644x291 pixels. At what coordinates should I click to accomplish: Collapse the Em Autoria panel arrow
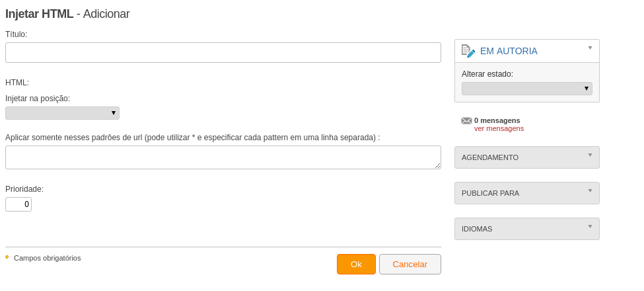[x=590, y=48]
